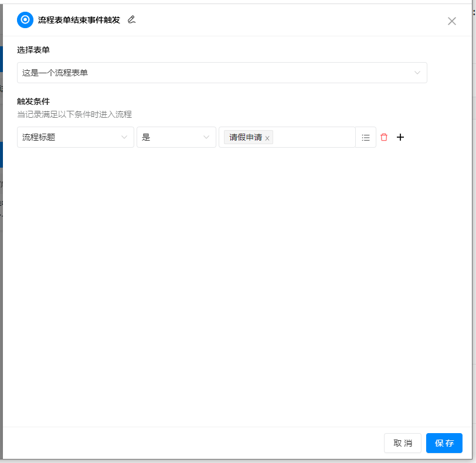Click the 选择表单 section label
The image size is (476, 463).
pos(33,50)
